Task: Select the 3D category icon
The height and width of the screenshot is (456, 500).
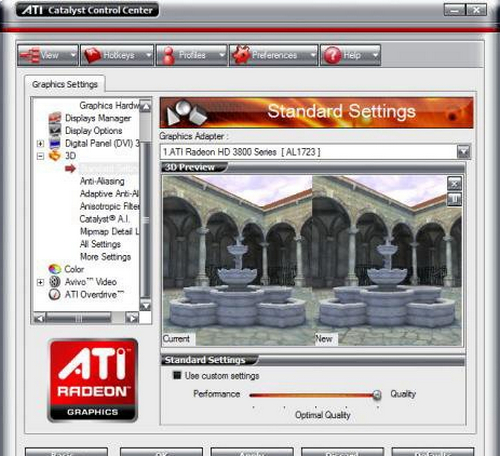Action: point(55,155)
